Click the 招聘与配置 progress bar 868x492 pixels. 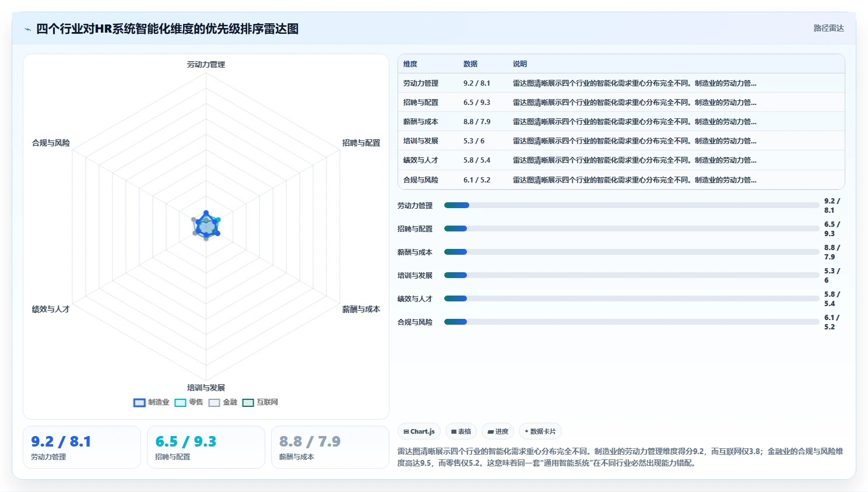pyautogui.click(x=632, y=229)
